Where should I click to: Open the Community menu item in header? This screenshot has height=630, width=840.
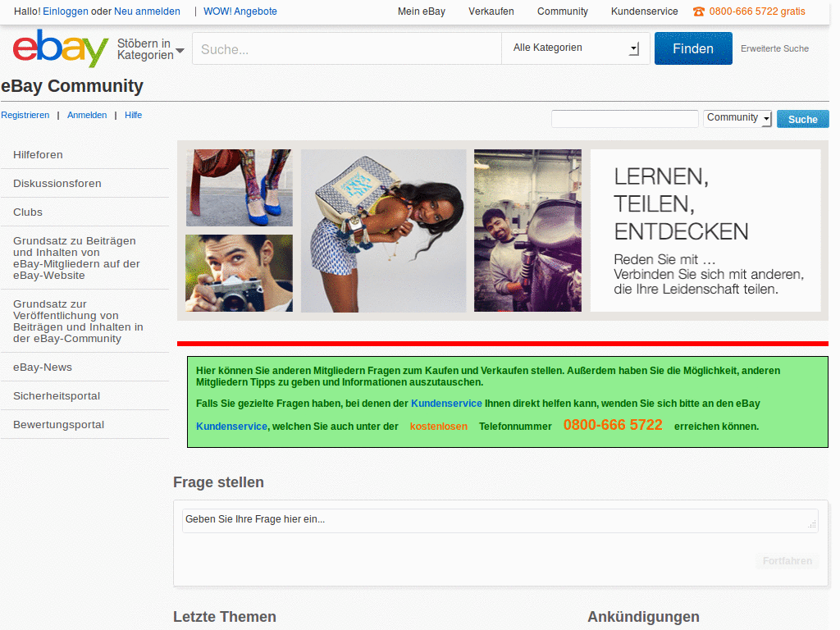(x=563, y=11)
